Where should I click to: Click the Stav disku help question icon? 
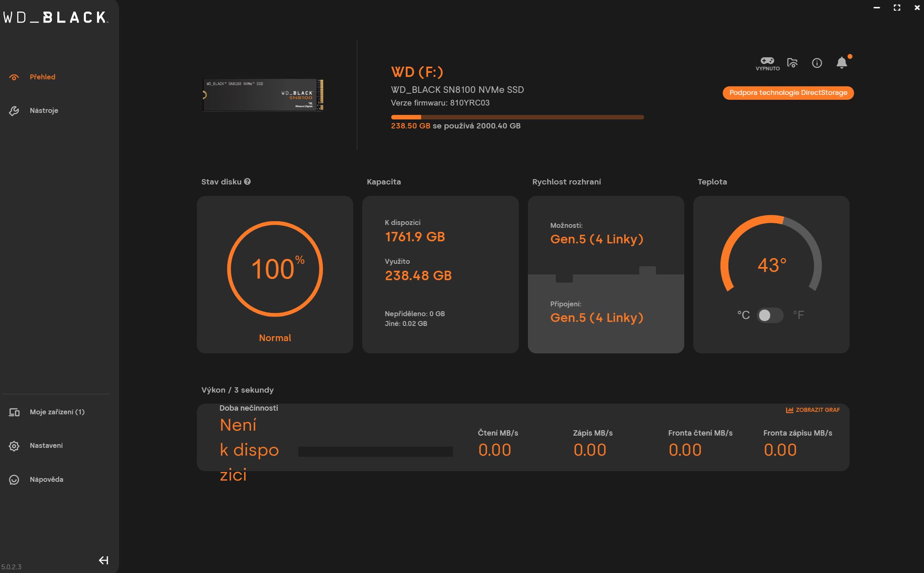247,182
